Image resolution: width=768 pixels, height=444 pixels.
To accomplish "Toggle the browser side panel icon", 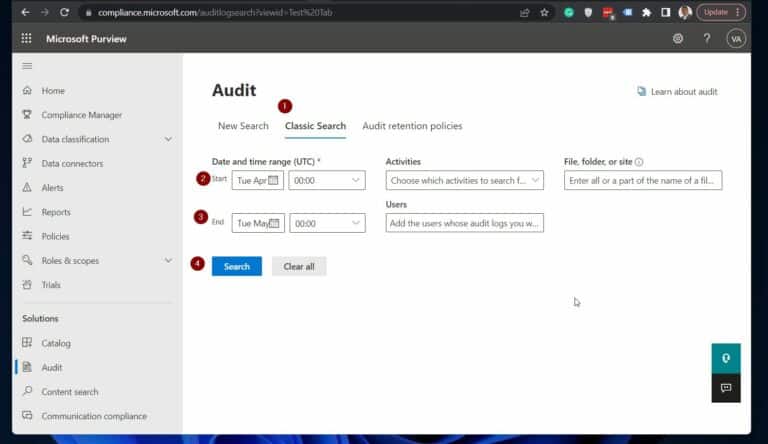I will pyautogui.click(x=665, y=13).
